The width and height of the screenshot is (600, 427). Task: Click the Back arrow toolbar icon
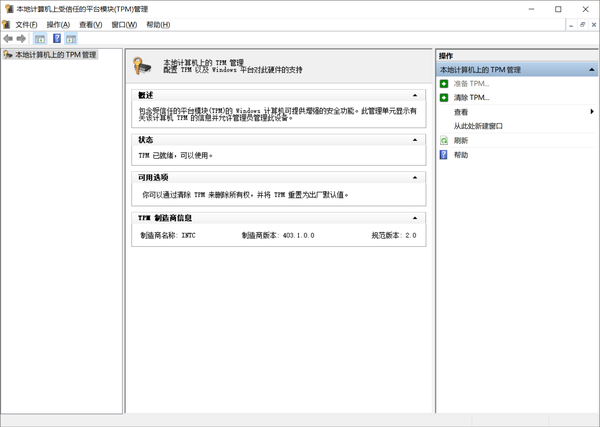pos(8,39)
